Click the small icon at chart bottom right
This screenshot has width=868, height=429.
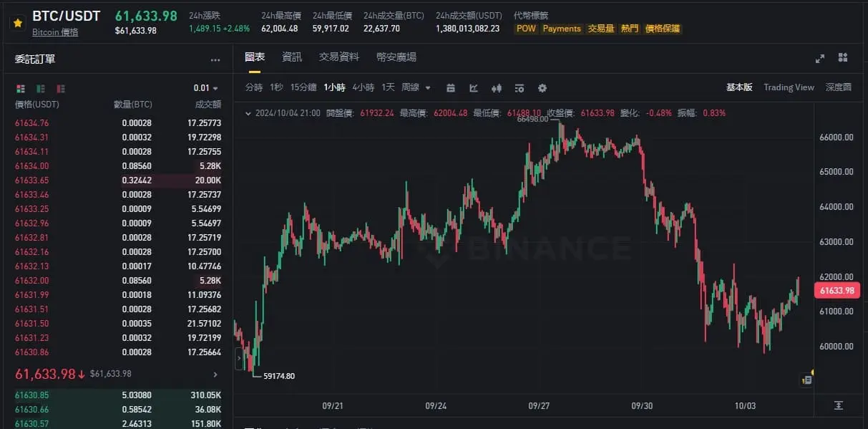tap(807, 380)
